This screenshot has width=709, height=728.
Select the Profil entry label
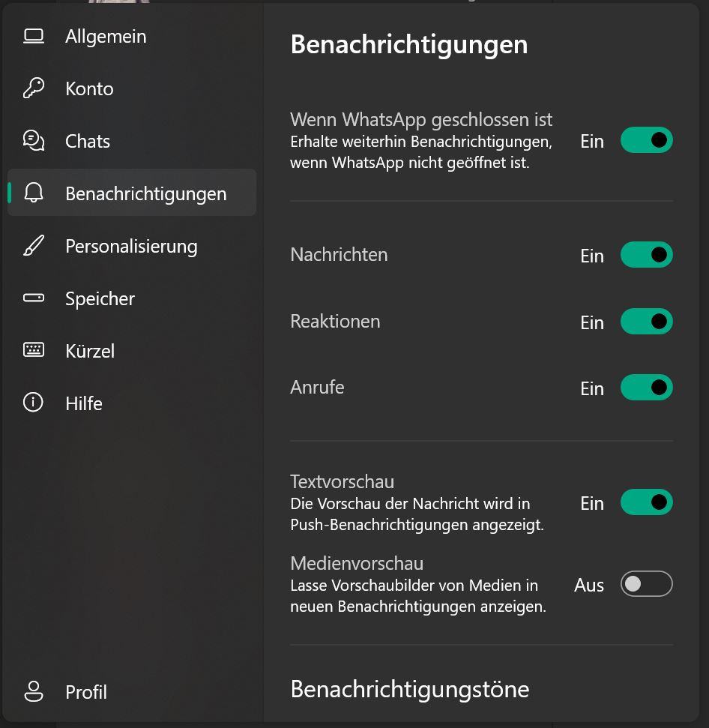click(86, 691)
